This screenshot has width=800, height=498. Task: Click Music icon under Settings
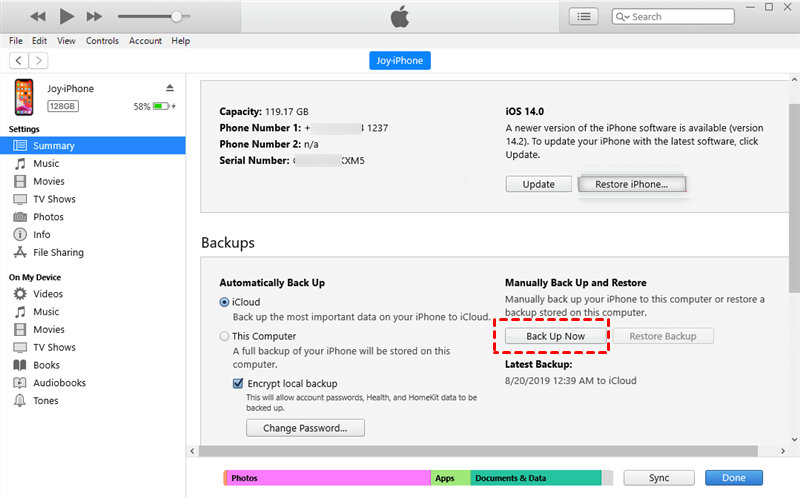[x=20, y=163]
